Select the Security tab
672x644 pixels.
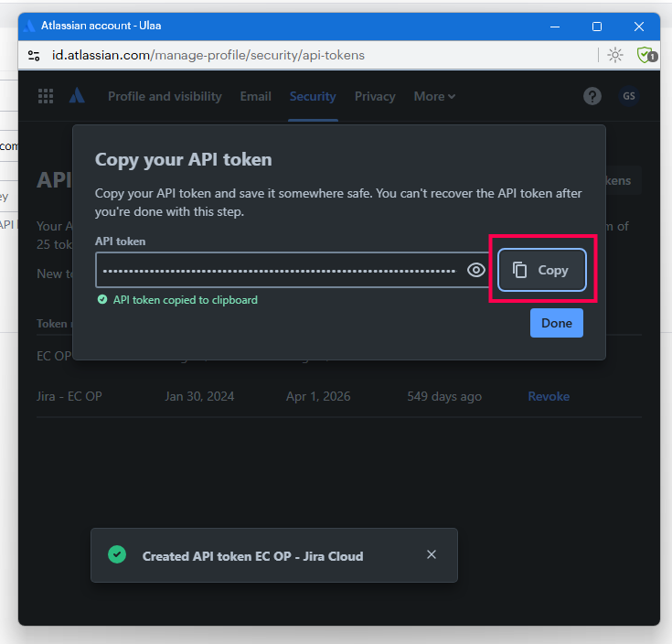pos(313,96)
